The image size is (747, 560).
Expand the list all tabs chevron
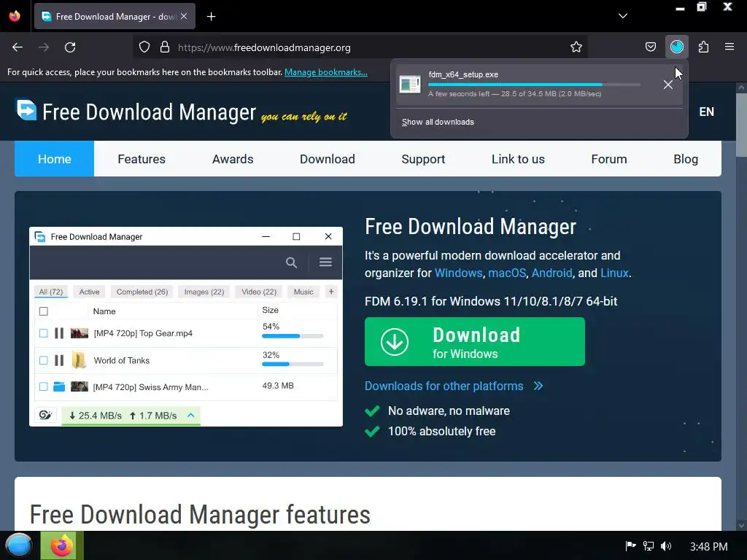click(x=623, y=16)
